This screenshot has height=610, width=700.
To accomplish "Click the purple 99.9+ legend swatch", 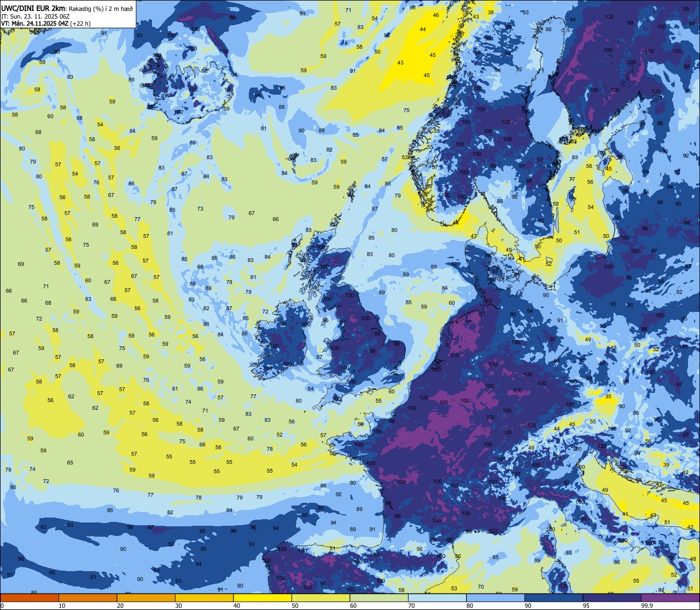I will click(670, 597).
